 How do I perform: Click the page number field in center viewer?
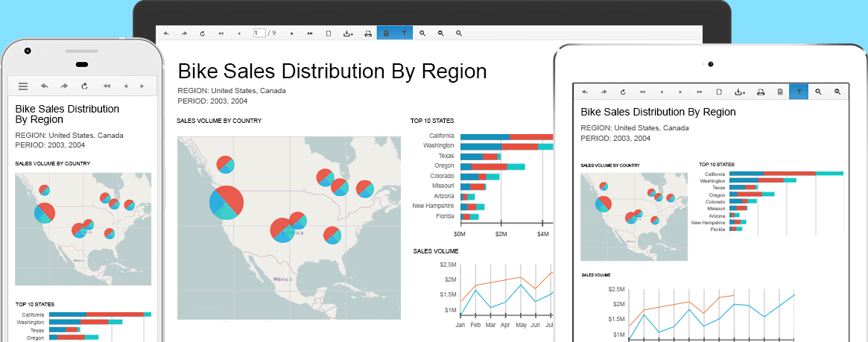click(259, 34)
